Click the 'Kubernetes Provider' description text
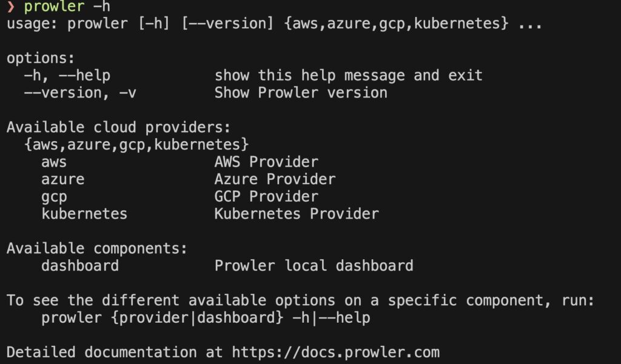Image resolution: width=621 pixels, height=364 pixels. click(x=297, y=214)
